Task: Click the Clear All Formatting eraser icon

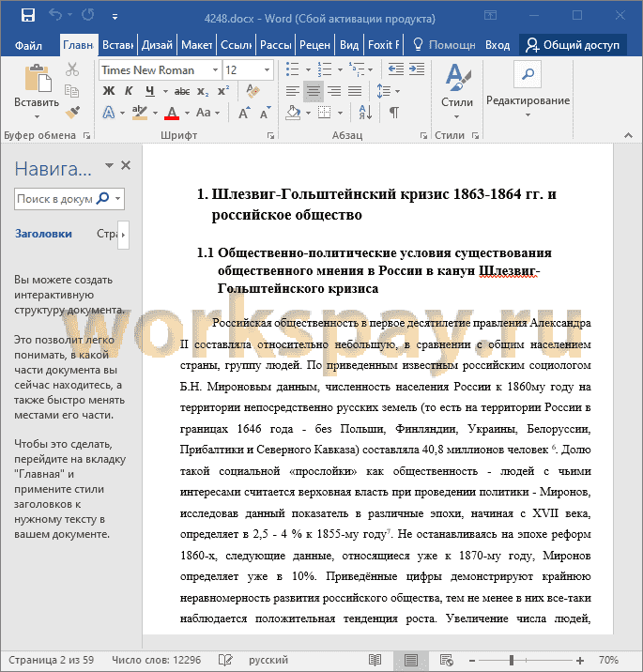Action: (x=253, y=91)
